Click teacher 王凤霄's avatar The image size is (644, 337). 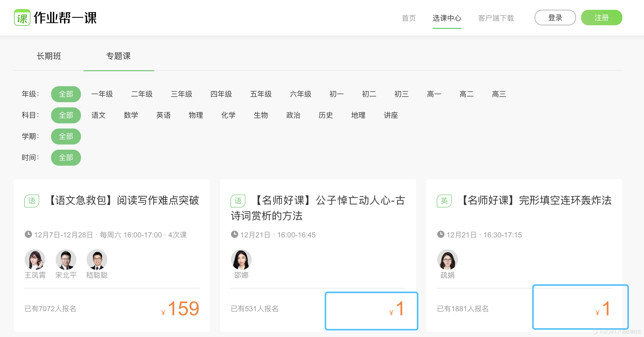point(35,259)
